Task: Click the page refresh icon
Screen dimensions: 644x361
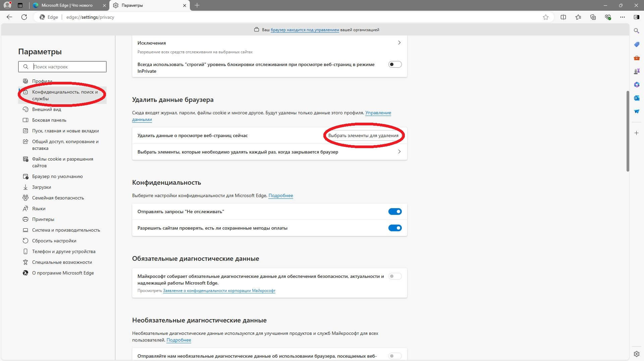Action: (x=24, y=17)
